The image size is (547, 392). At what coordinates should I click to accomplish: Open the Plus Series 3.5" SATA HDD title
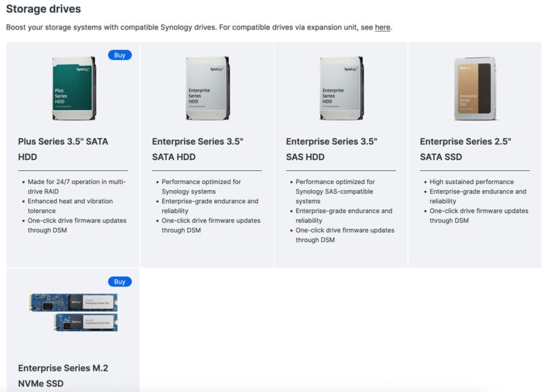coord(63,149)
